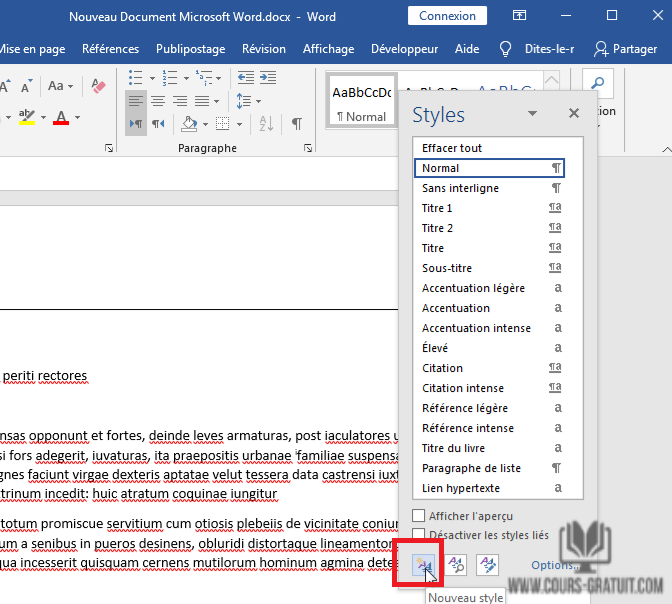
Task: Switch to the Révision tab
Action: [x=264, y=49]
